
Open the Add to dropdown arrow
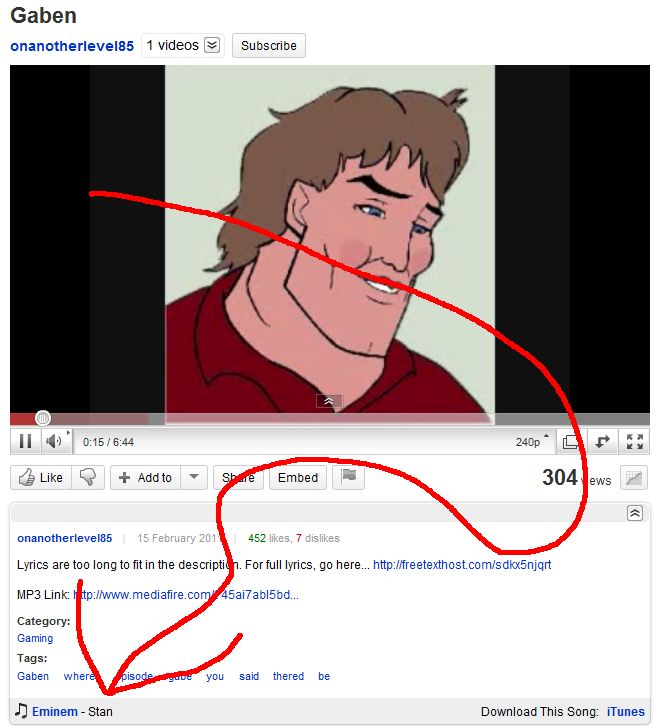[x=194, y=477]
